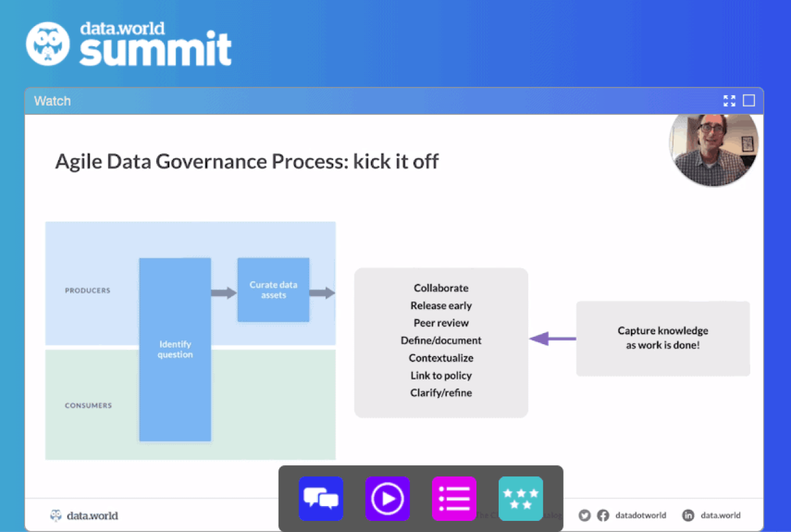Click the 'Clarify/refine' text
The image size is (791, 532).
point(441,393)
